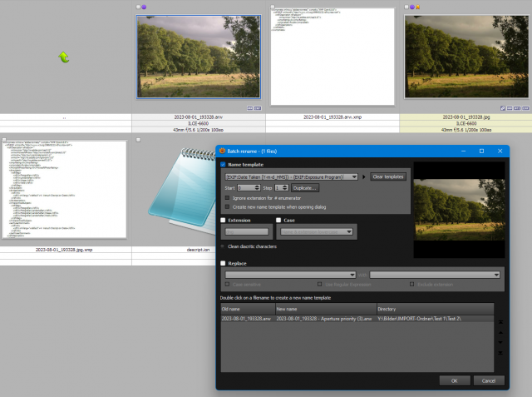This screenshot has height=397, width=532.
Task: Move selected file down one position
Action: pyautogui.click(x=500, y=342)
